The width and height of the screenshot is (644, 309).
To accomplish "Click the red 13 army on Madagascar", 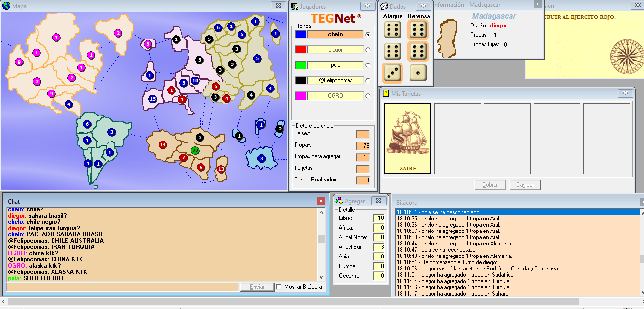I will pos(221,169).
